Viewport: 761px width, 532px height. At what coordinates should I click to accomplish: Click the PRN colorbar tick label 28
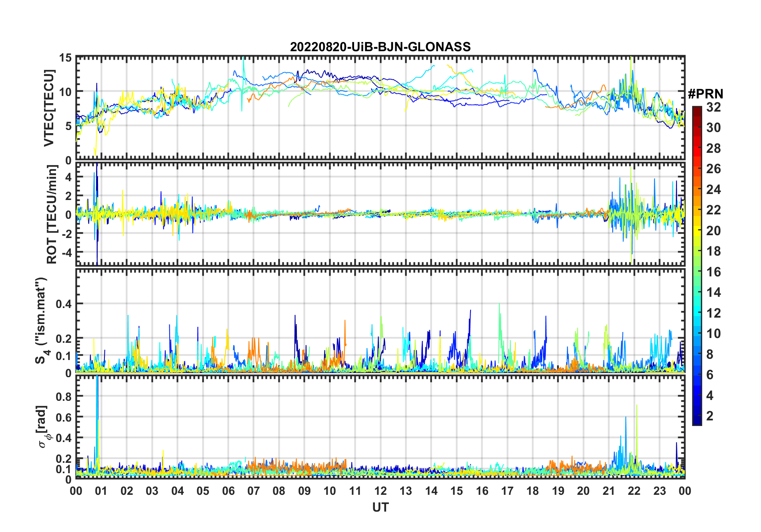(x=713, y=148)
